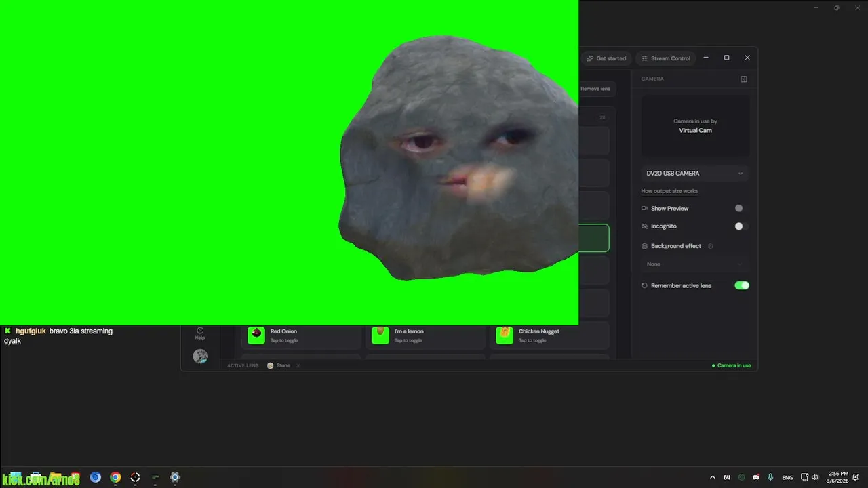Expand the Background effect None dropdown
Screen dimensions: 868x488
click(x=695, y=264)
